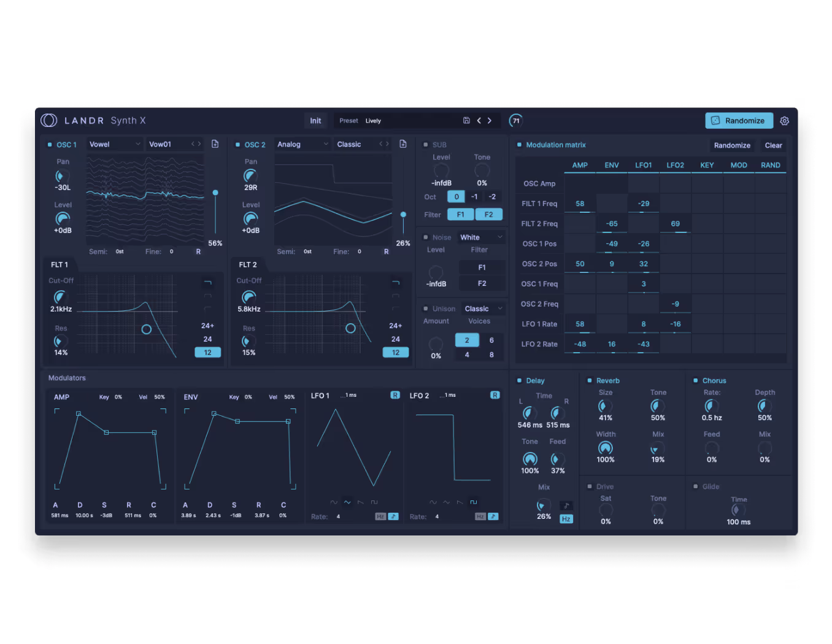Enable the Drive effect
Image resolution: width=832 pixels, height=644 pixels.
[590, 486]
